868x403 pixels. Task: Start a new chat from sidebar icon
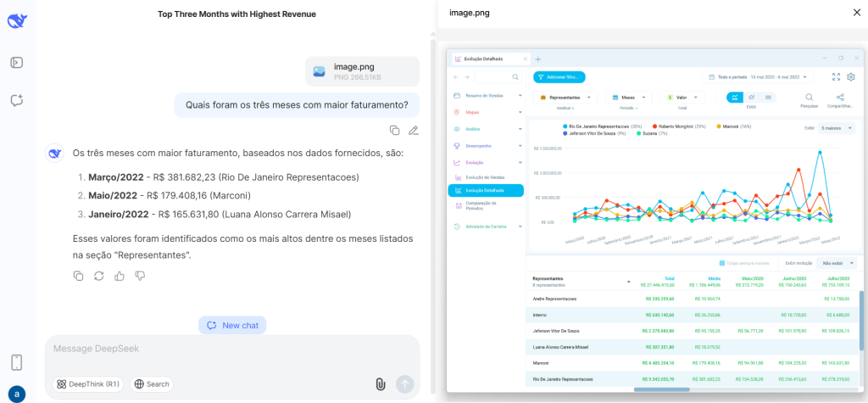[x=16, y=100]
